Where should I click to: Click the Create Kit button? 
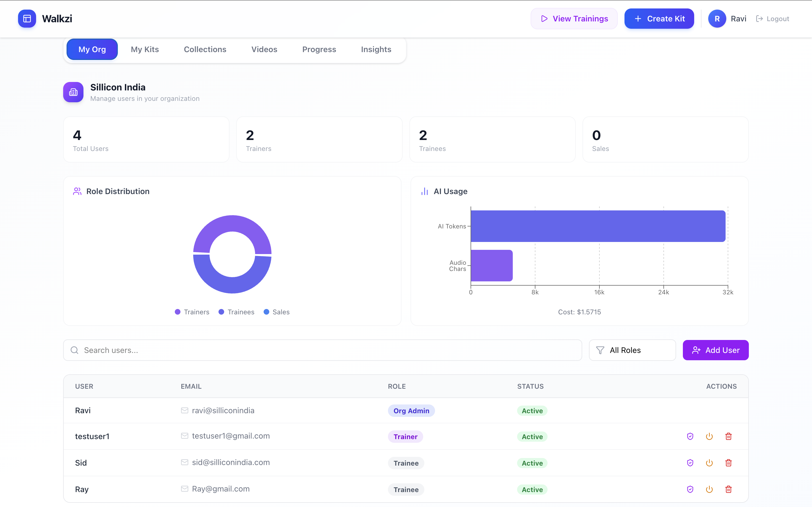[x=659, y=18]
